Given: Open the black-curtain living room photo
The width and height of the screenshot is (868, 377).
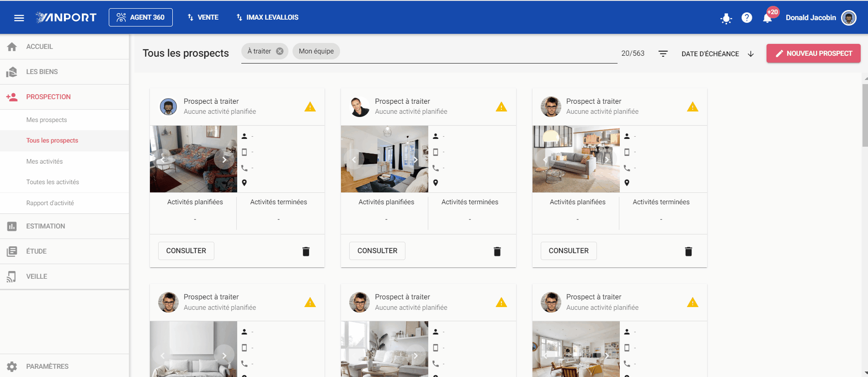Looking at the screenshot, I should coord(384,159).
